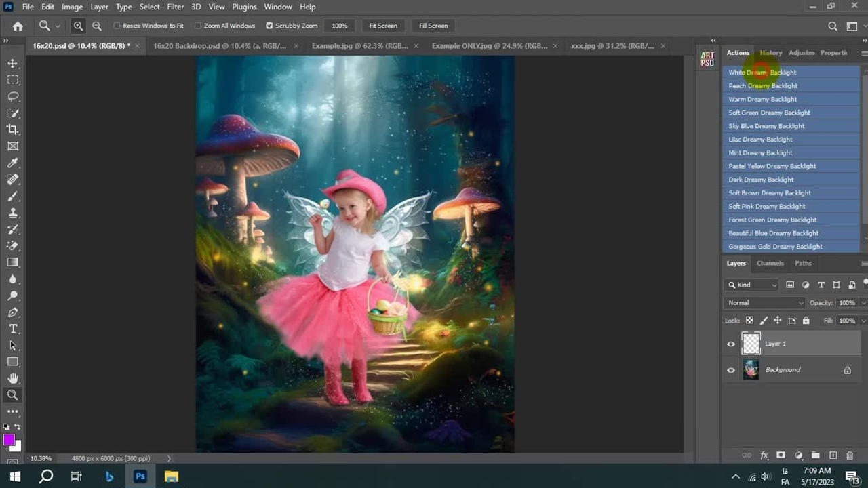The image size is (868, 488).
Task: Select the Eyedropper tool
Action: pyautogui.click(x=13, y=163)
